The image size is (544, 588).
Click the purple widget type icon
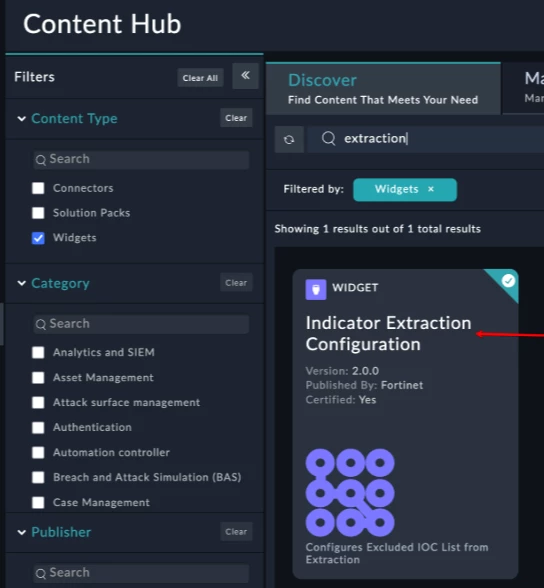coord(316,290)
